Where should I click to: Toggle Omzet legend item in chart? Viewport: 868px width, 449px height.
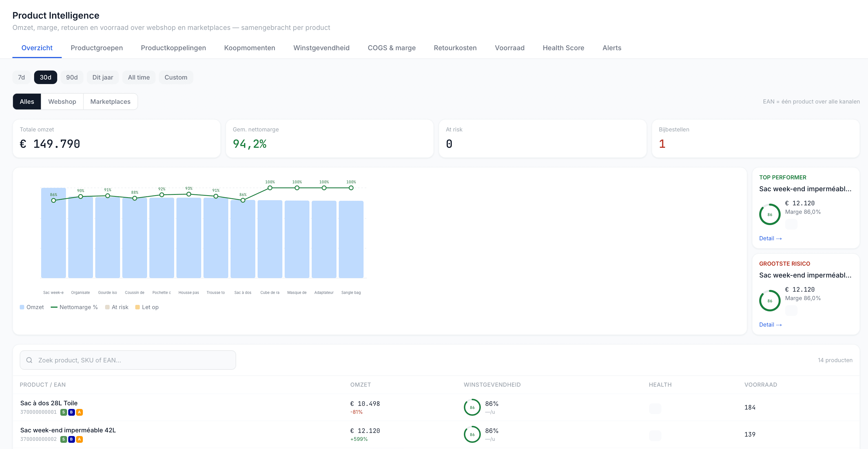click(32, 307)
